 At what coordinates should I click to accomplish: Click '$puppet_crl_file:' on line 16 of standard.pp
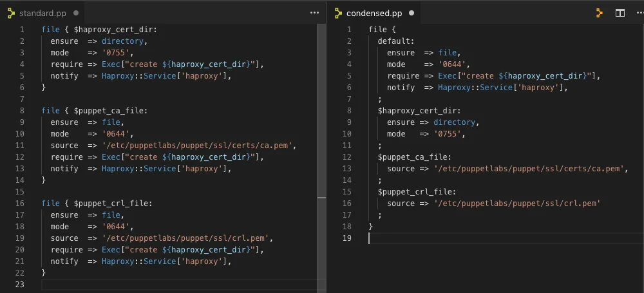pyautogui.click(x=113, y=203)
